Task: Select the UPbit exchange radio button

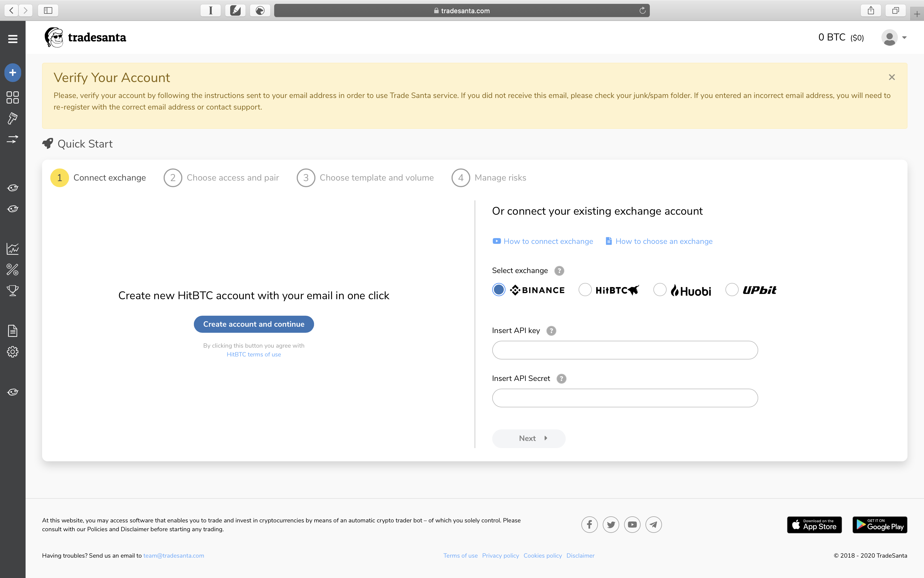Action: [x=732, y=290]
